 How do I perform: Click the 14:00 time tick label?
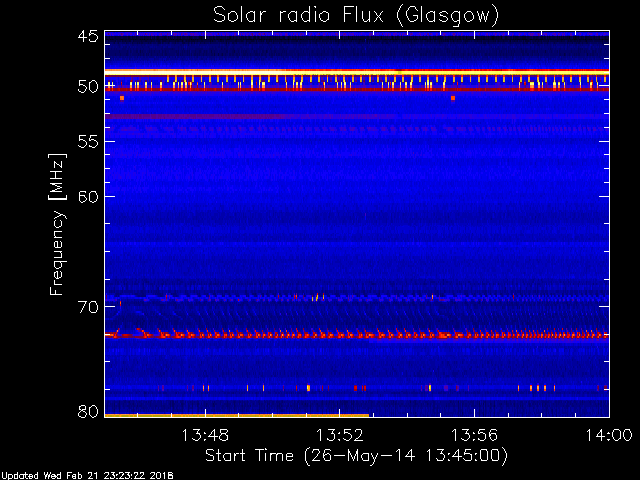click(x=609, y=435)
